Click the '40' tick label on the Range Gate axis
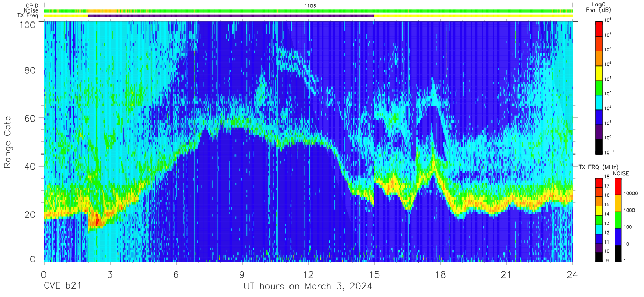The height and width of the screenshot is (297, 644). point(29,166)
